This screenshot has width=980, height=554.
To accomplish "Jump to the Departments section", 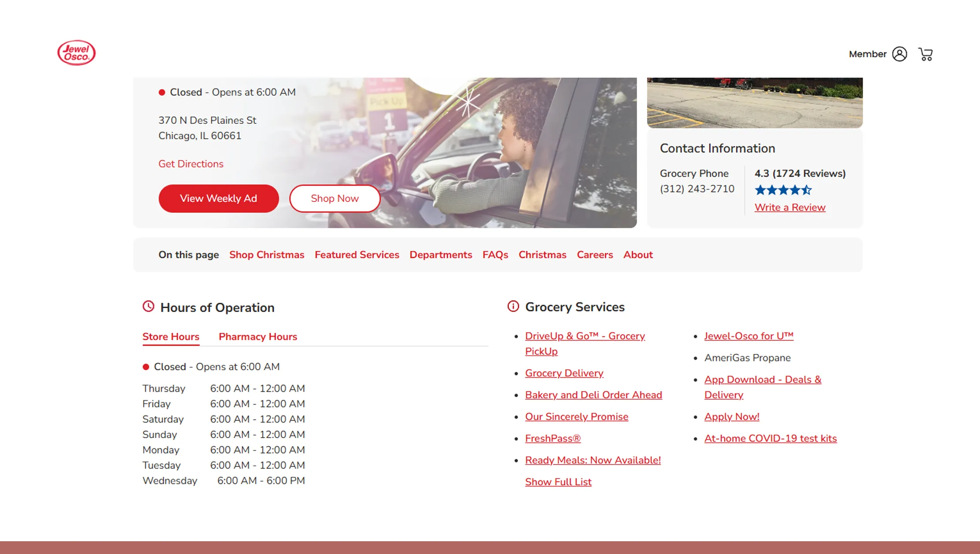I will 440,255.
